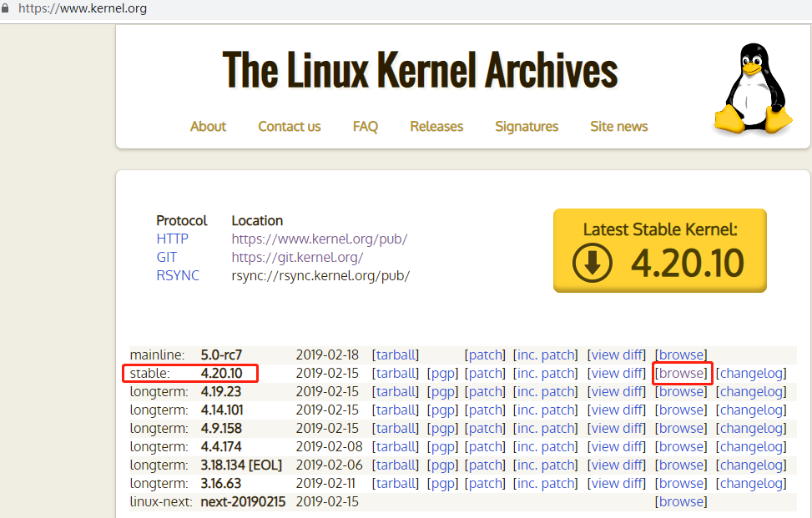Viewport: 812px width, 518px height.
Task: Click the GIT protocol link
Action: coord(167,257)
